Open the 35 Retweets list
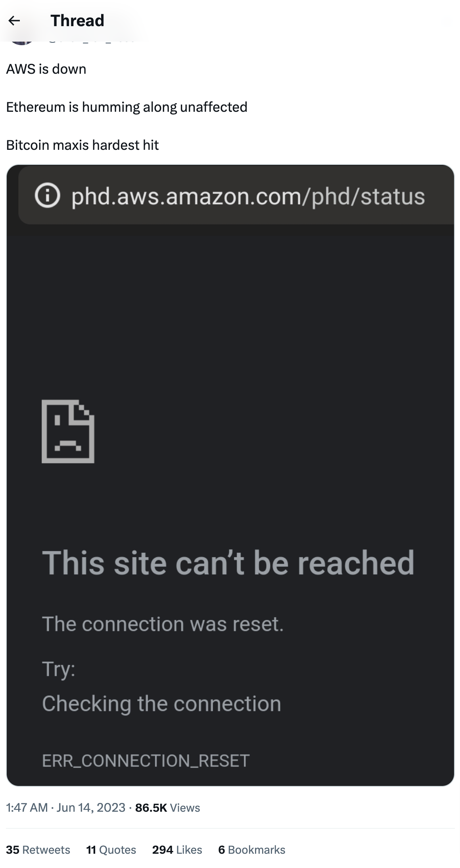Viewport: 460px width, 868px height. 38,850
